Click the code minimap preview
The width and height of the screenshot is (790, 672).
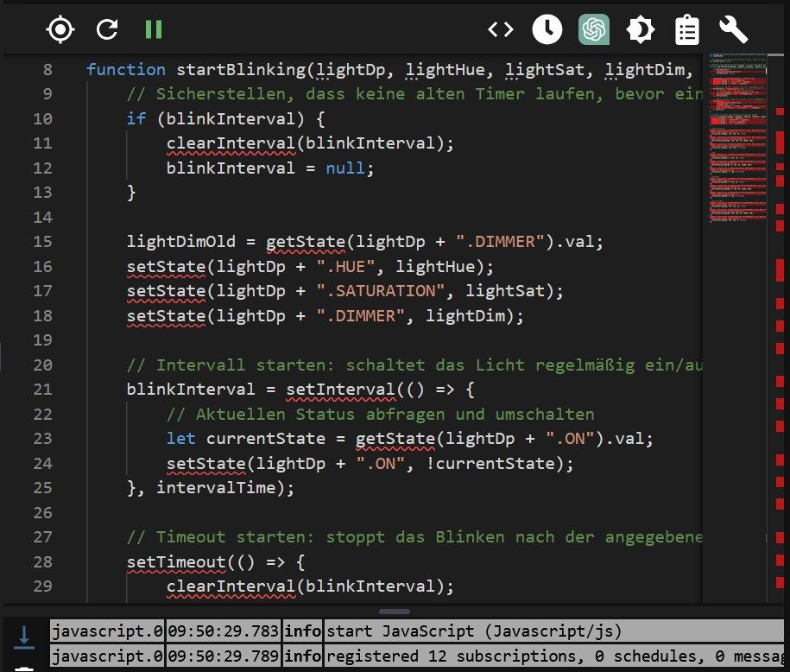[x=740, y=130]
